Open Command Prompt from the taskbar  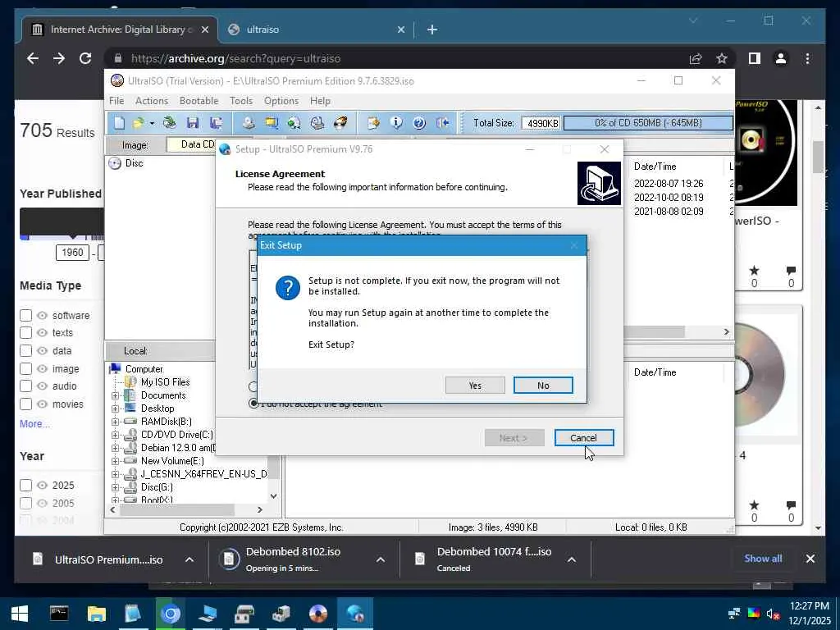[x=59, y=614]
